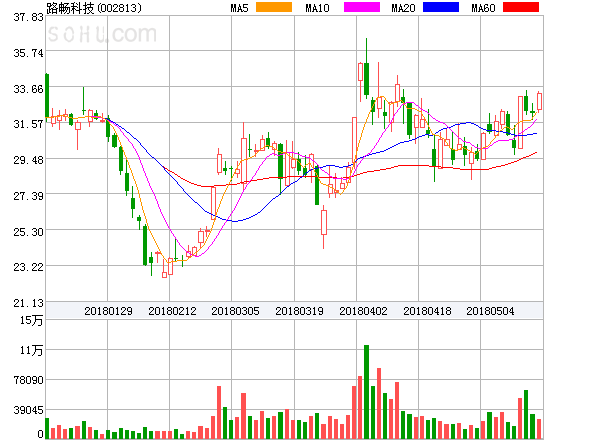Click the red MA60 legend swatch
The width and height of the screenshot is (600, 440).
(521, 7)
